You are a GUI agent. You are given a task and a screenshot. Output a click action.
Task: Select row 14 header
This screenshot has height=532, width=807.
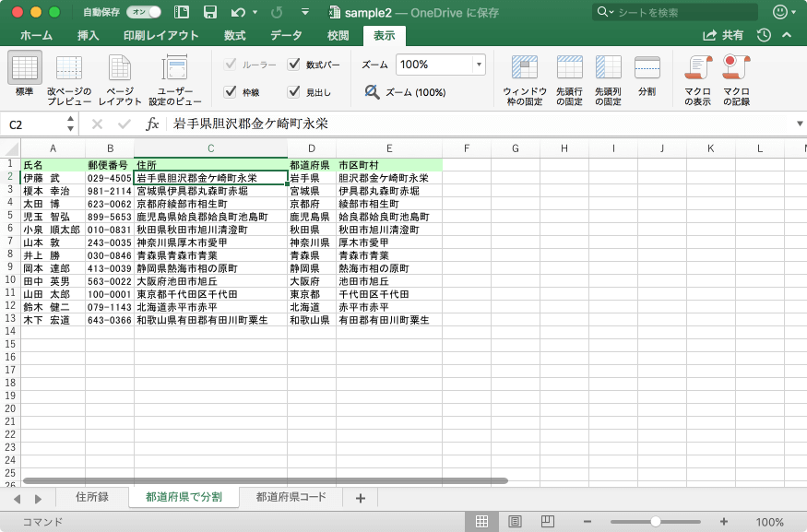pos(10,331)
